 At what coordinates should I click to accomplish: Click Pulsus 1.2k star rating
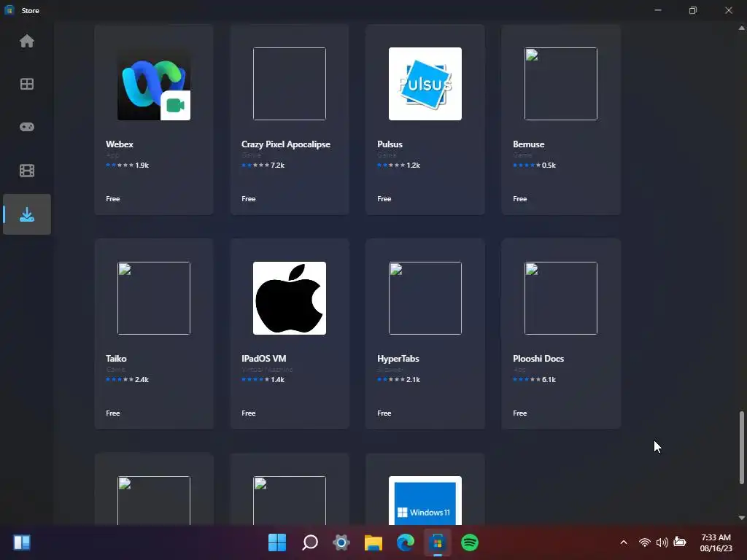pyautogui.click(x=399, y=166)
